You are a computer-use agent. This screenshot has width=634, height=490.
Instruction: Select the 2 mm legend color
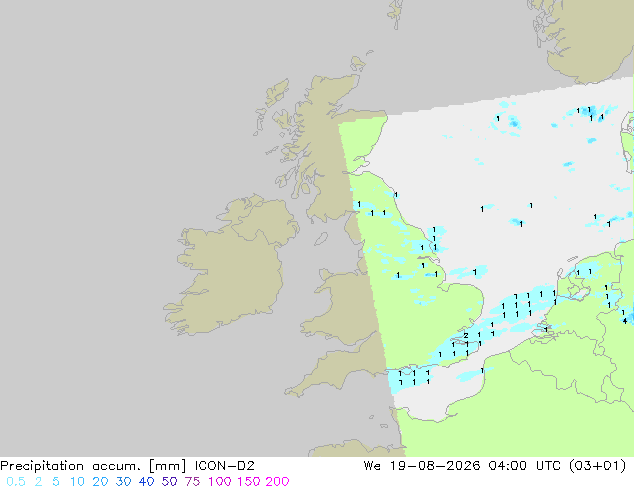pos(38,482)
